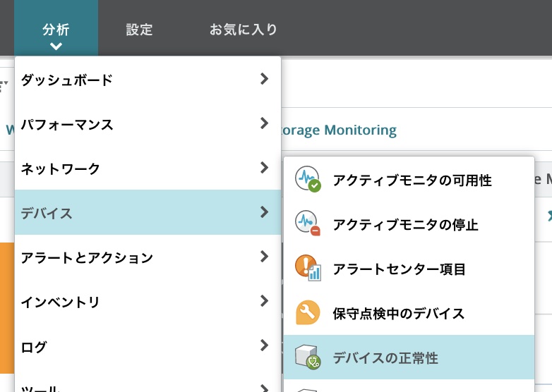
Task: Collapse the 分析 menu dropdown arrow
Action: 56,47
